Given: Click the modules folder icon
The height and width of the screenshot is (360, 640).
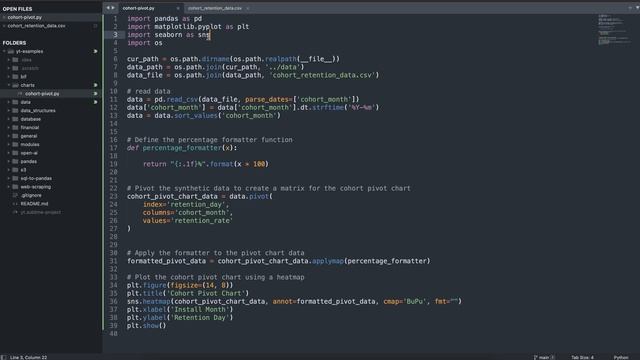Looking at the screenshot, I should pyautogui.click(x=16, y=144).
